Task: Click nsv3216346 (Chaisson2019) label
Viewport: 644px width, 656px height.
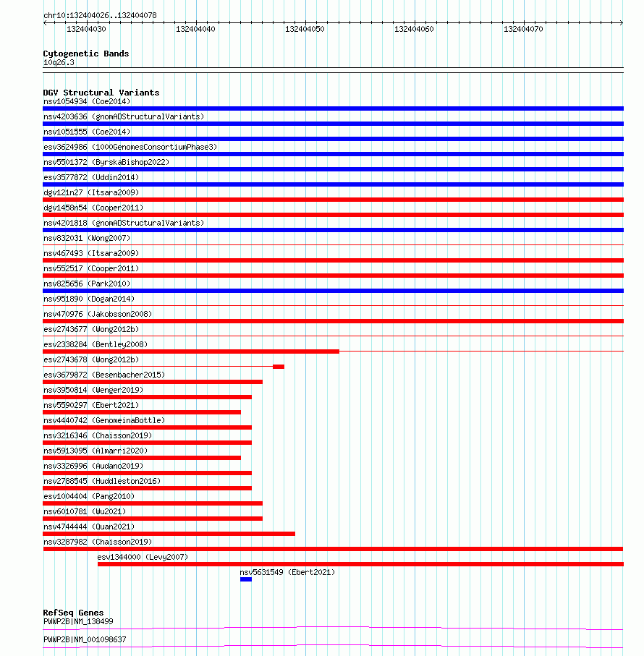Action: tap(98, 435)
